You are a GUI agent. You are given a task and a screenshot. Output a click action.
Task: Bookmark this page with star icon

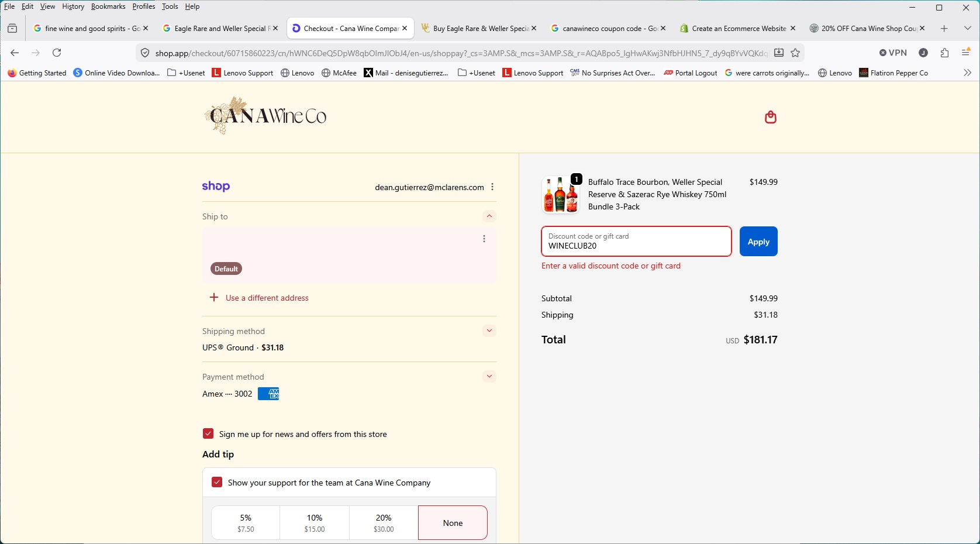795,53
